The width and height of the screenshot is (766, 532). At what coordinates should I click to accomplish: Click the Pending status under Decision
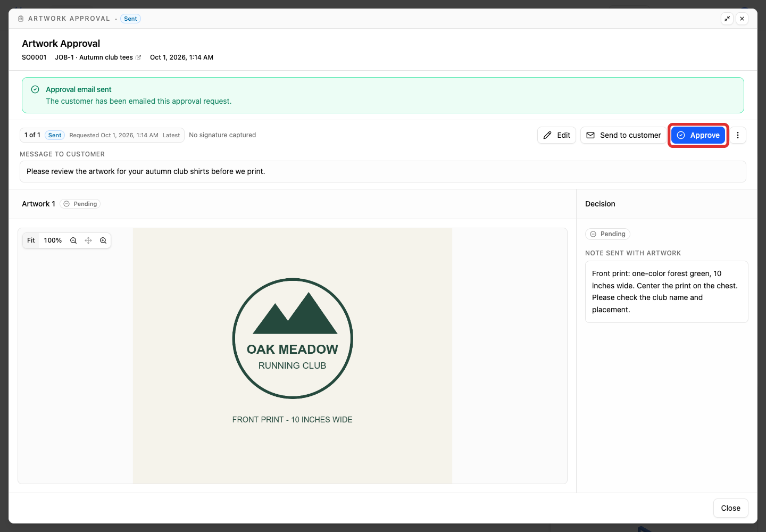[x=607, y=234]
